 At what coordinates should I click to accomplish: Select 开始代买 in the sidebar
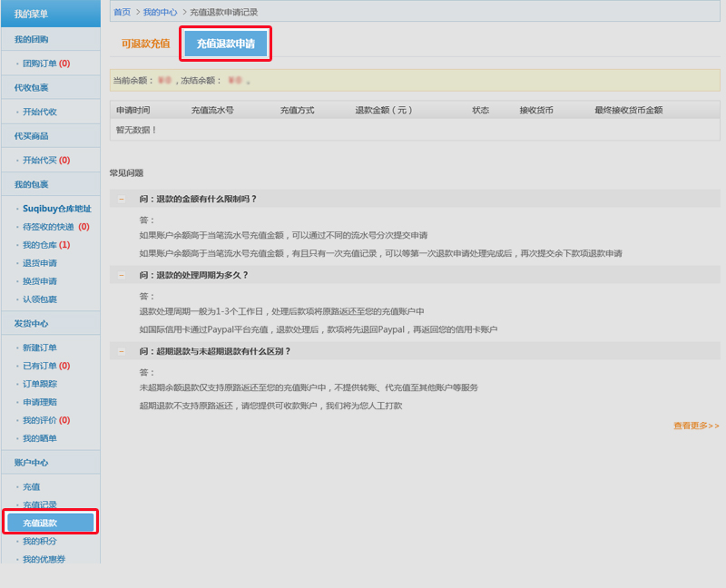pos(40,160)
